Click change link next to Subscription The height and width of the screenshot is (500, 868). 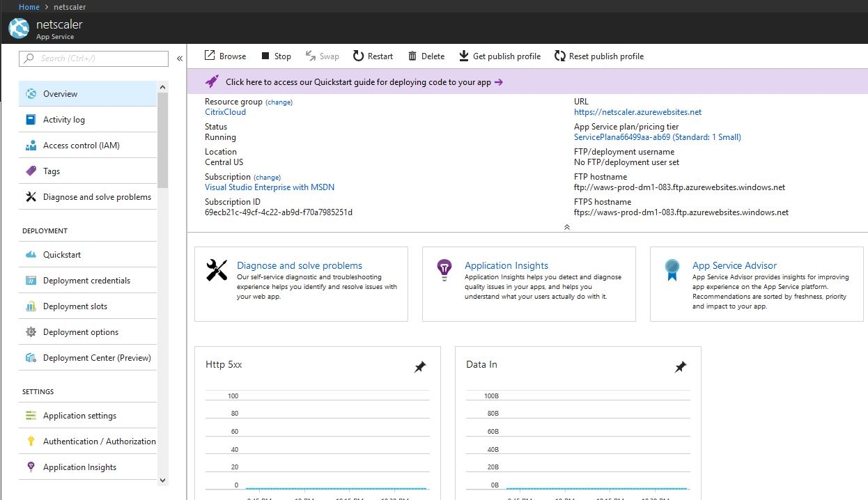click(x=268, y=178)
